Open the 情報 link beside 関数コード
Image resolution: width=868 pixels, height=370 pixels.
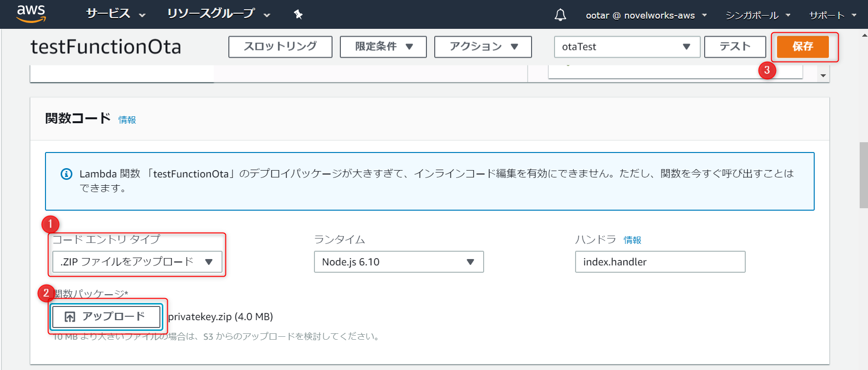pos(127,120)
